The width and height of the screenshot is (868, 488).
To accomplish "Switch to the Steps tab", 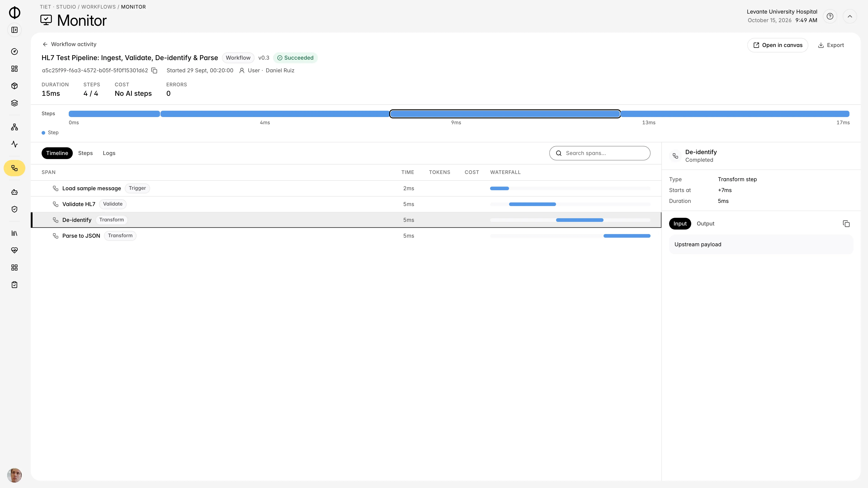I will 85,153.
